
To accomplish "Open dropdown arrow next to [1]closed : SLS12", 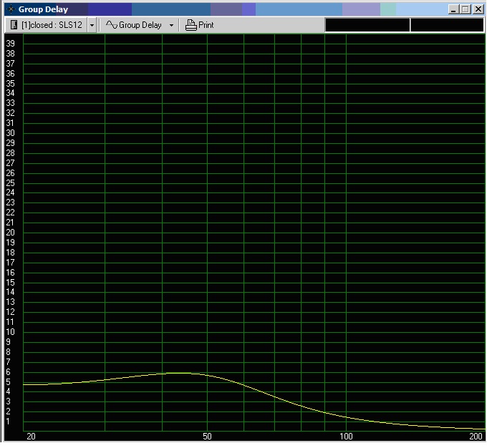I will point(92,25).
